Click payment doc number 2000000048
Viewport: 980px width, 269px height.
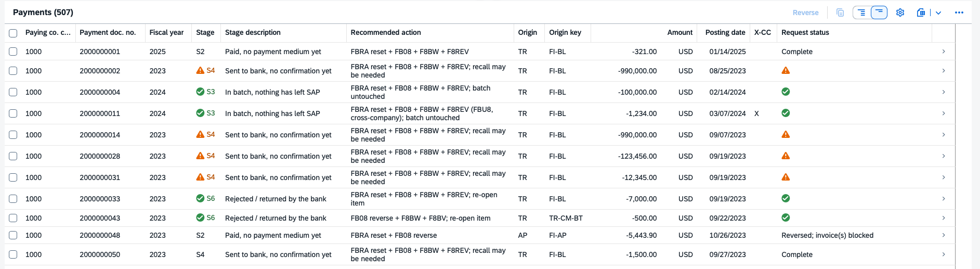[x=100, y=235]
